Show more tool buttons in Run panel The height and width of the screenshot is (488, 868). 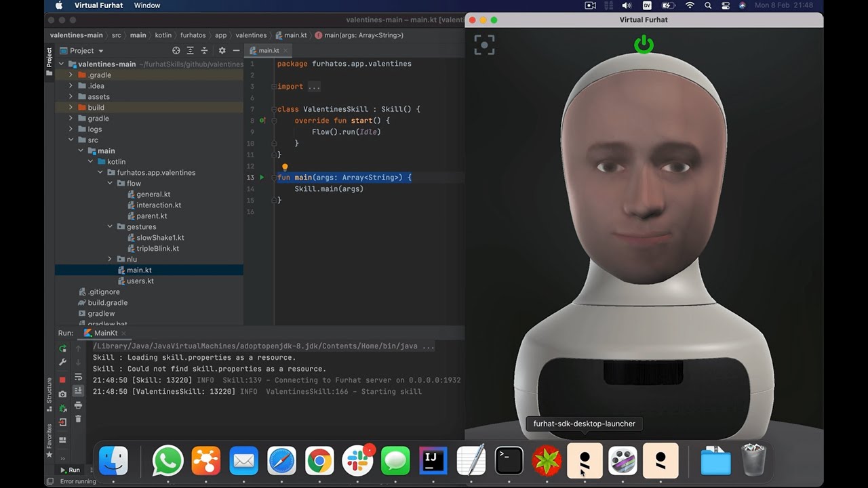click(x=62, y=458)
